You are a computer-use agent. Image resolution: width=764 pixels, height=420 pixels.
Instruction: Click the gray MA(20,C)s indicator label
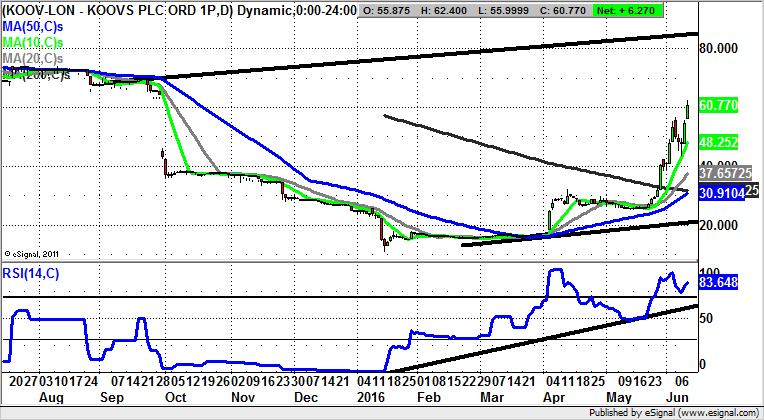(x=33, y=60)
